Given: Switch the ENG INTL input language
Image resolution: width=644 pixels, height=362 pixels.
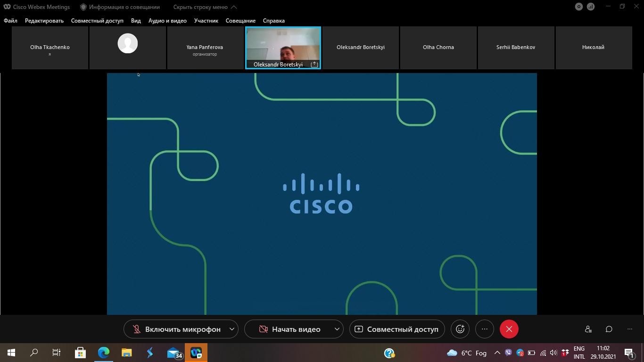Looking at the screenshot, I should (579, 353).
